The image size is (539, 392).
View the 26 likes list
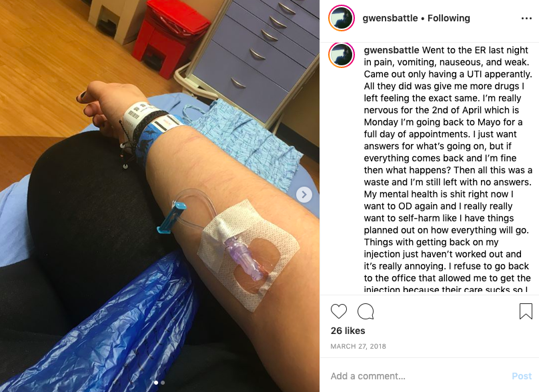coord(348,331)
